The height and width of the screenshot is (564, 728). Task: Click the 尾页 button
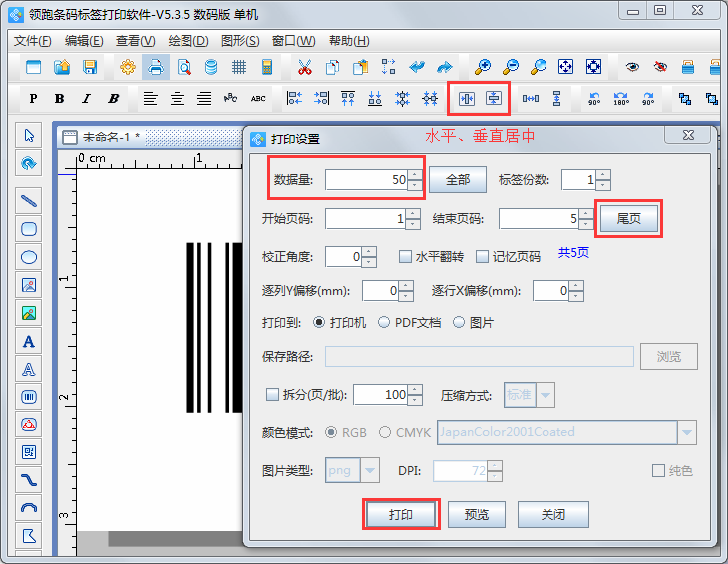(x=628, y=219)
